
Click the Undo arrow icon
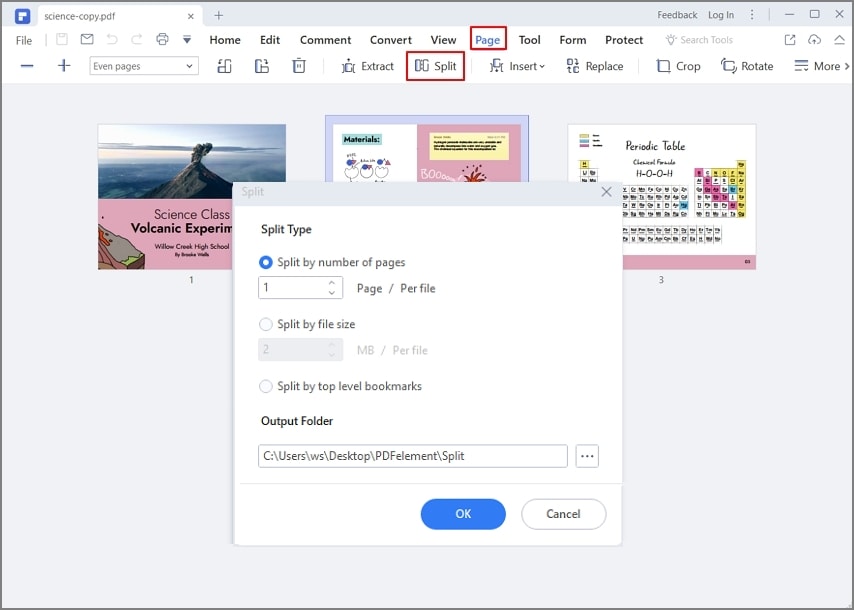tap(112, 39)
